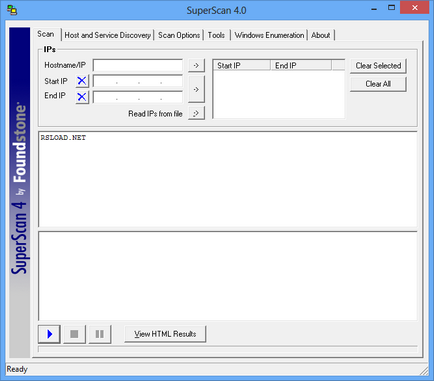
Task: Stop the scan with the square button
Action: coord(74,334)
